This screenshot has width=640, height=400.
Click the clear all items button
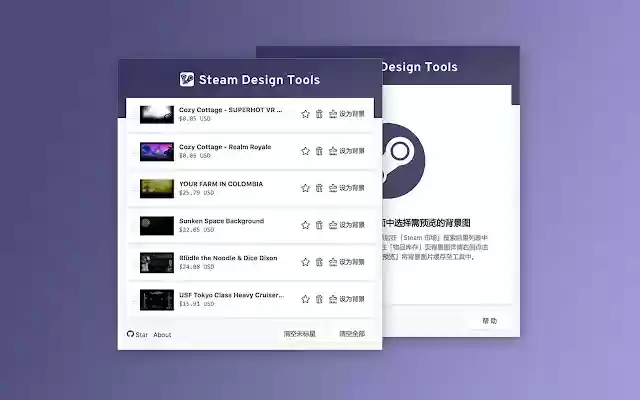[x=352, y=334]
